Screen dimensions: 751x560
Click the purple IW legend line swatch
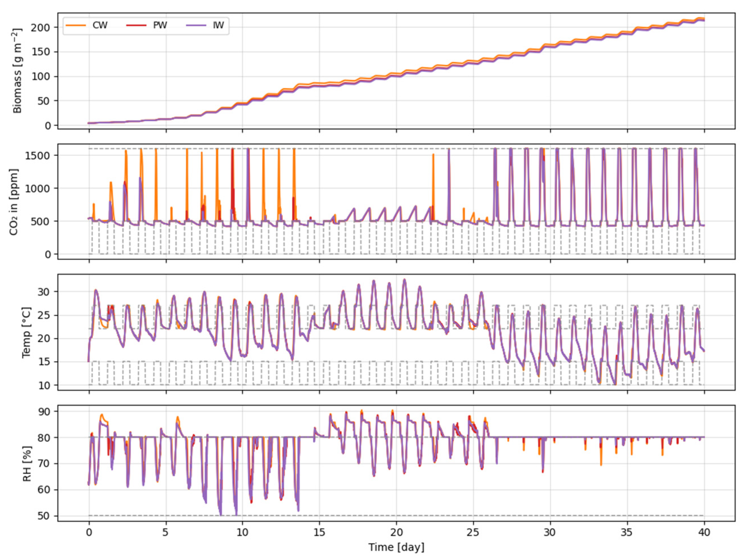point(196,25)
